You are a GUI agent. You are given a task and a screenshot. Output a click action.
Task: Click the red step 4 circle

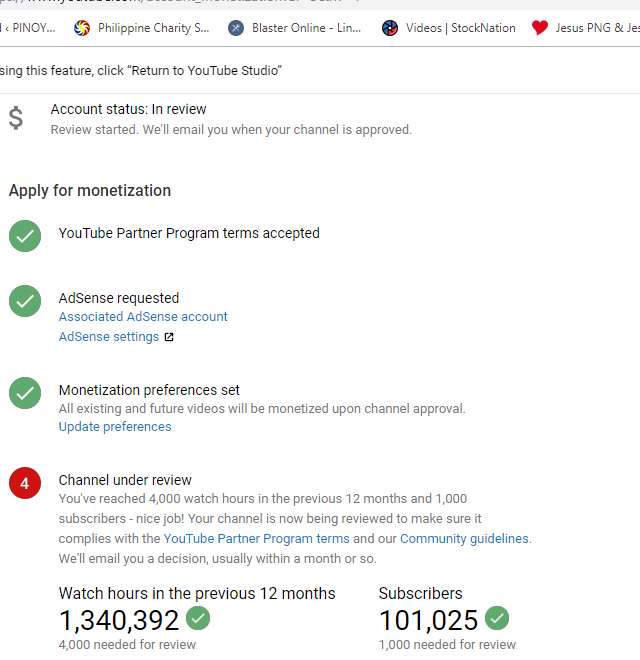tap(25, 483)
